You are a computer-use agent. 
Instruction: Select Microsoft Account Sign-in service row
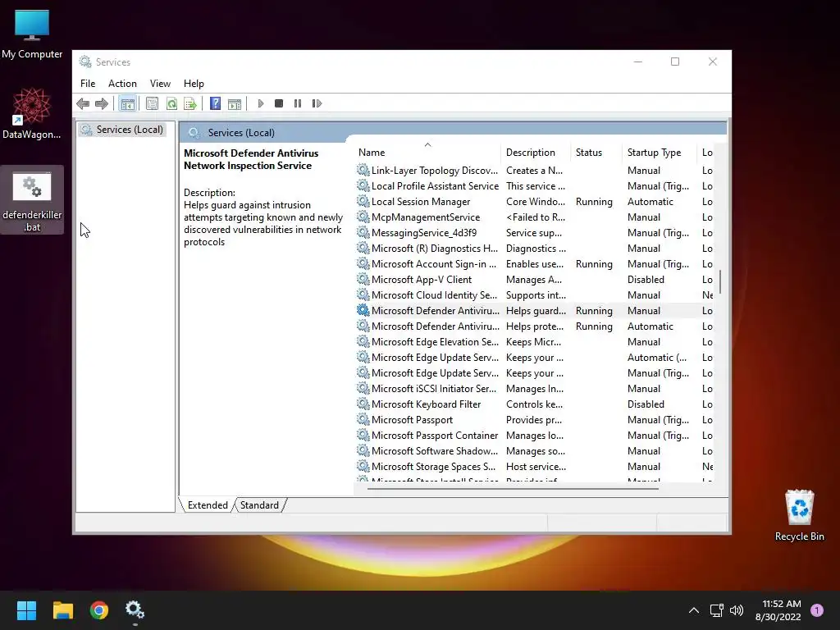point(534,263)
